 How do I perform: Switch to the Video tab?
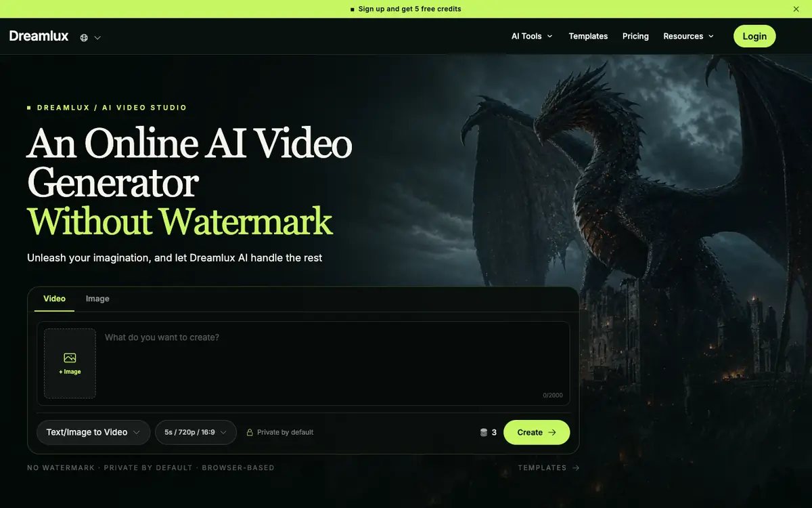point(54,299)
